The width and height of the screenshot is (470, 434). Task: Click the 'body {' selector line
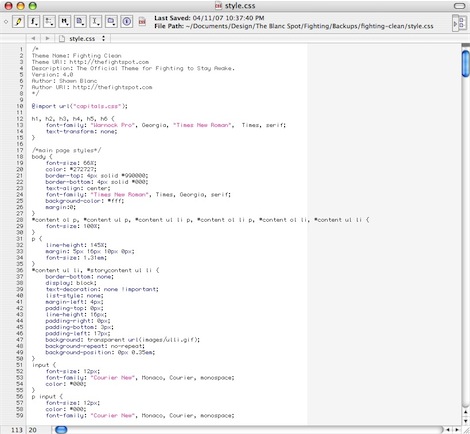42,157
